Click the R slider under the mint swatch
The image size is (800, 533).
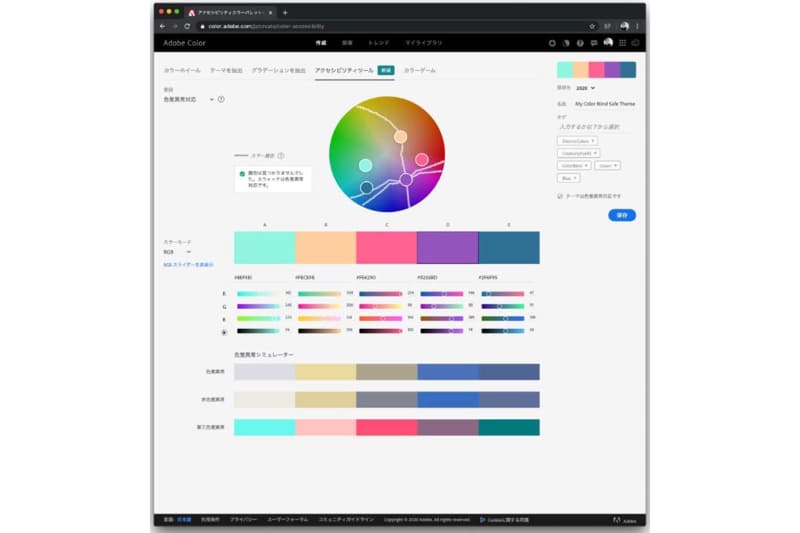[258, 294]
